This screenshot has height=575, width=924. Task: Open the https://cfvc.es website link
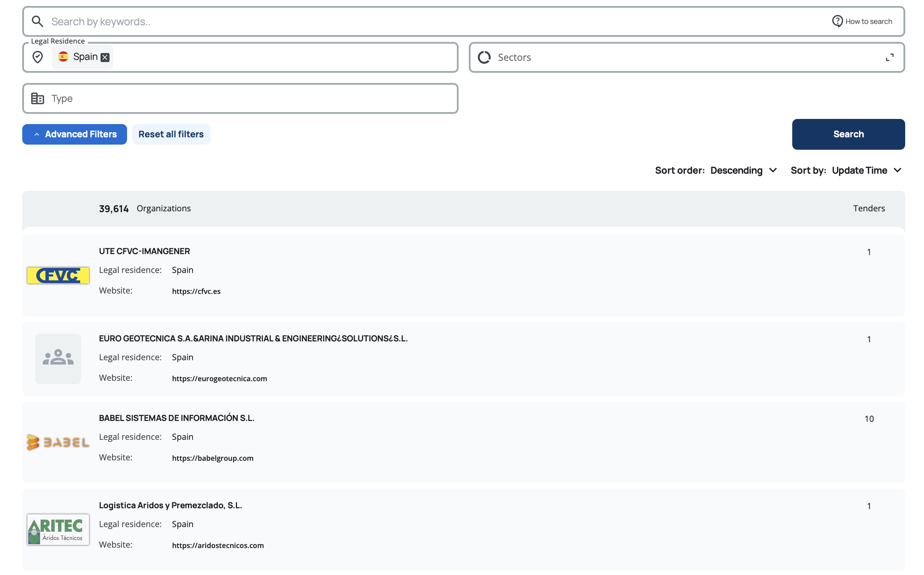click(x=196, y=291)
